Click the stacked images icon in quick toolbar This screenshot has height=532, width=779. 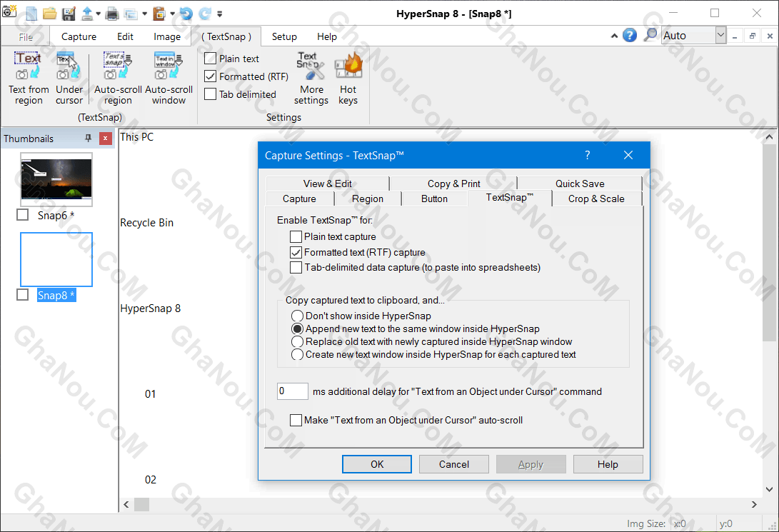[x=131, y=14]
